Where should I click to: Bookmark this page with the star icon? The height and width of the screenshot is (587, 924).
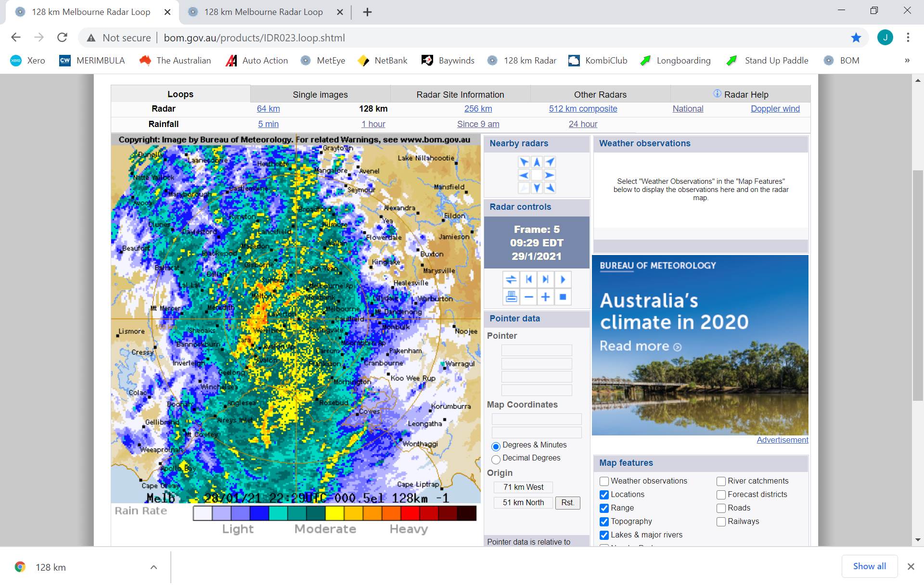click(856, 38)
